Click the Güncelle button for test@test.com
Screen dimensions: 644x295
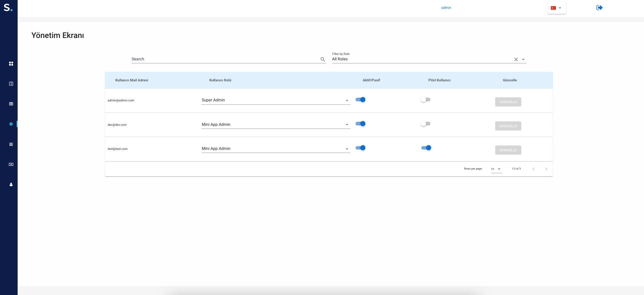tap(508, 150)
